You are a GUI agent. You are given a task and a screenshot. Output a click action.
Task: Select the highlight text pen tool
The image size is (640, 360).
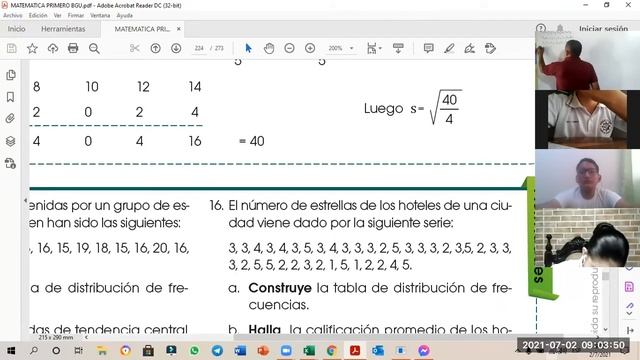449,49
